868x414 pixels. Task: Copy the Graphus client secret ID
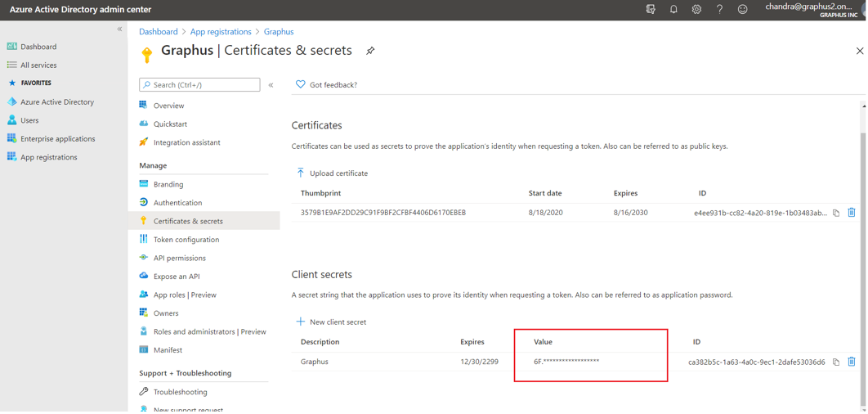(x=836, y=362)
